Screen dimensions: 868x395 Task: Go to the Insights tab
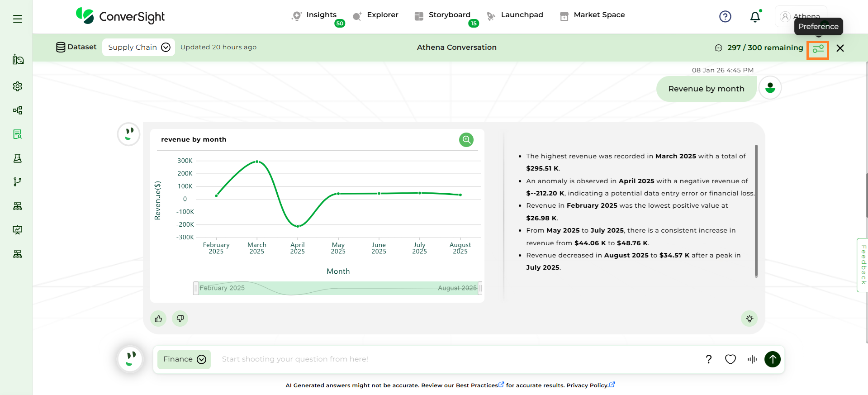point(321,15)
